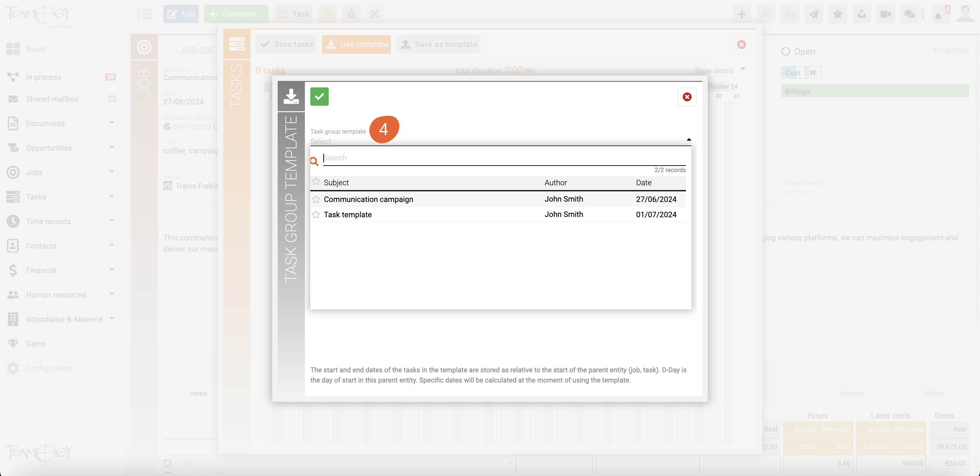Open the chat bubbles icon
Image resolution: width=980 pixels, height=476 pixels.
(910, 14)
